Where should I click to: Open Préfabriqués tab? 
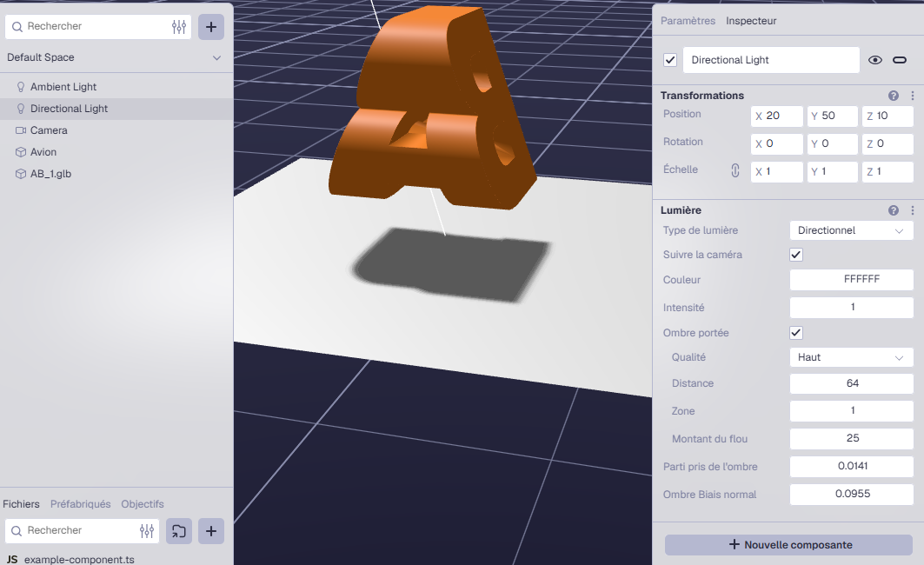coord(80,504)
